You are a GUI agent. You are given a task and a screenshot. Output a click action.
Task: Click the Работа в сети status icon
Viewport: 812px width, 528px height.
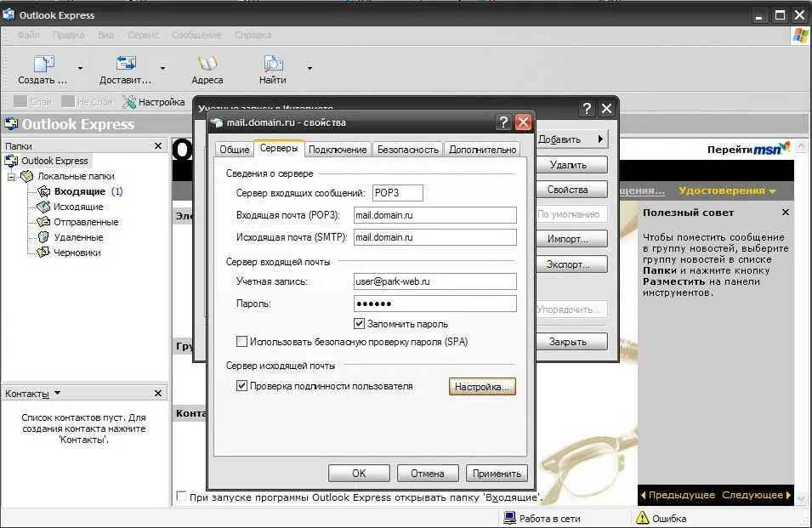coord(510,518)
